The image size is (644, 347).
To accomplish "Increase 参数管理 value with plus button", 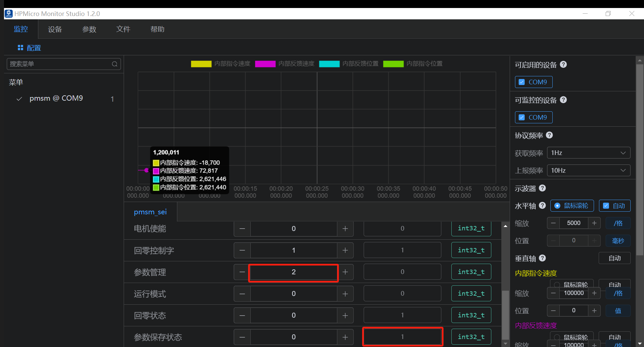I will coord(345,272).
